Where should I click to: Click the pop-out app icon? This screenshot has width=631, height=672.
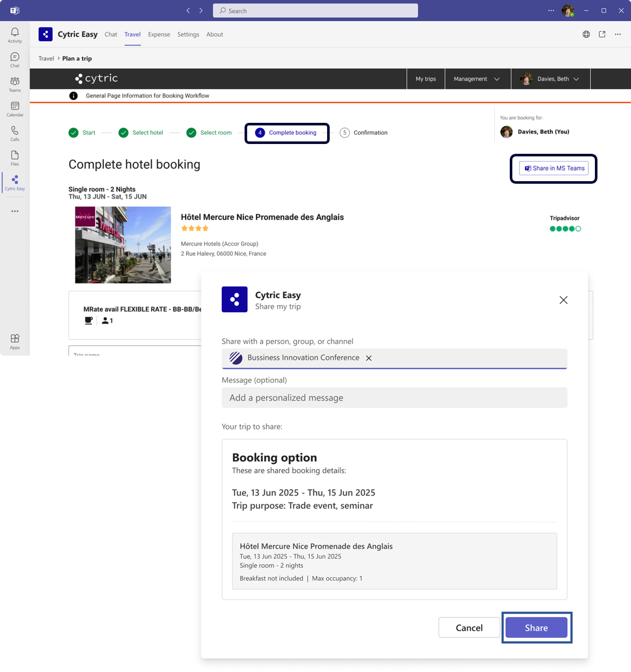click(x=602, y=35)
